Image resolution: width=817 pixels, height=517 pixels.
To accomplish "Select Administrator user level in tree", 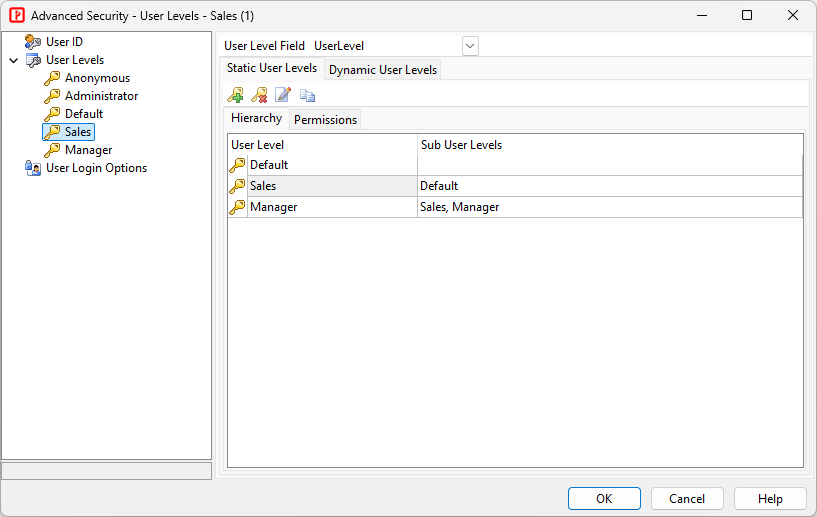I will pos(101,96).
